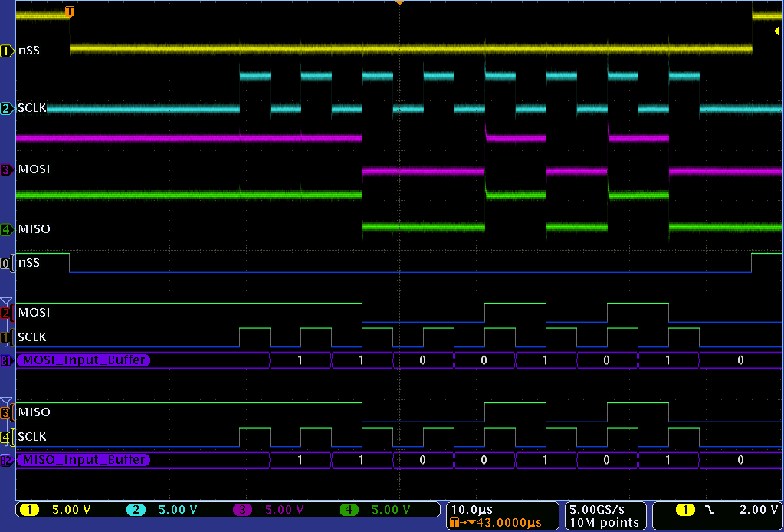Expand the MOSI digital group marker

click(7, 302)
